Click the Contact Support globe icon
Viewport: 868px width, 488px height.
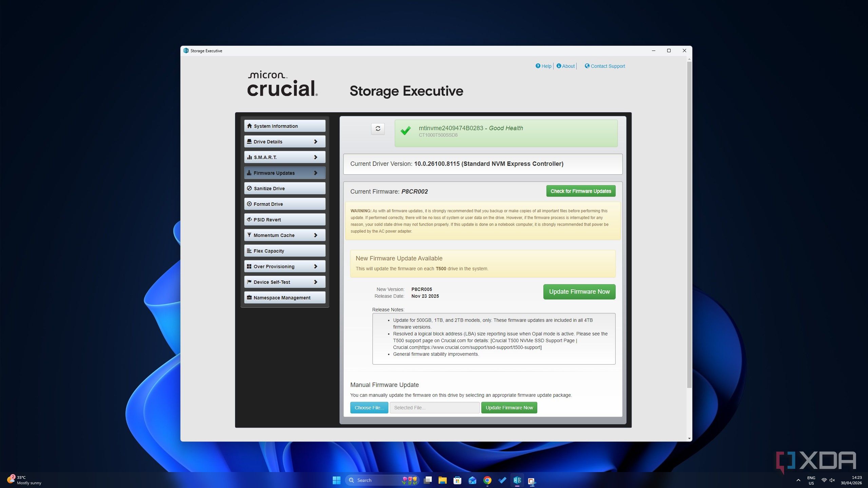tap(587, 66)
